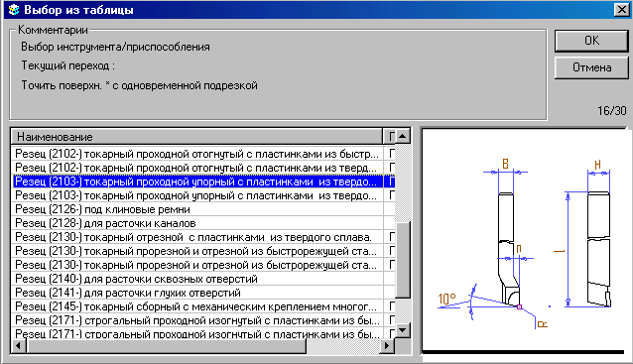Cancel with the Отмена button
This screenshot has width=633, height=364.
(591, 67)
